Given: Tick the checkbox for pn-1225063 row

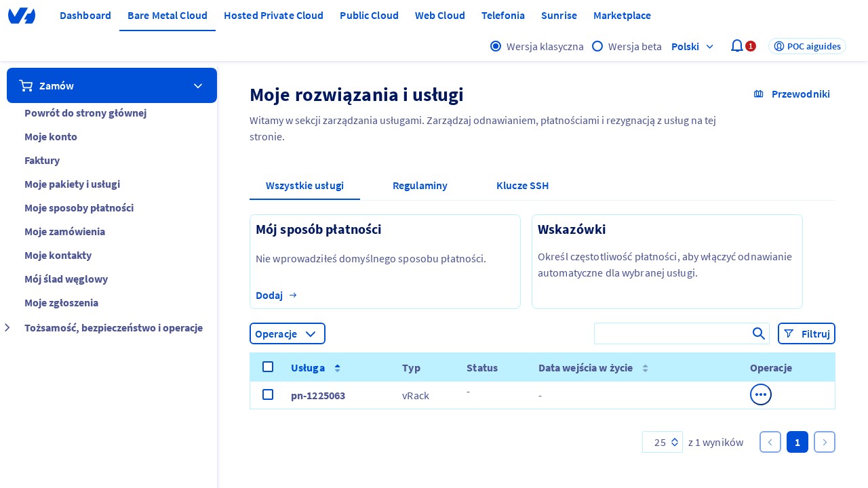Looking at the screenshot, I should [x=268, y=394].
